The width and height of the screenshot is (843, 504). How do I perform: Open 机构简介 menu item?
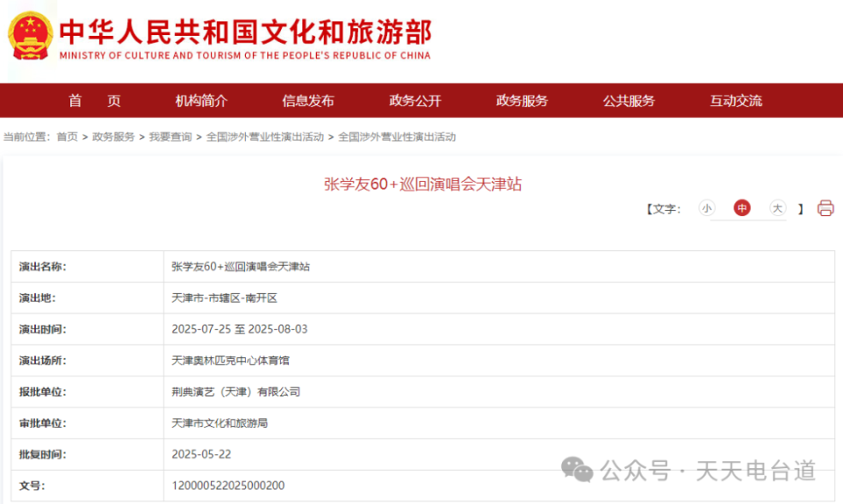click(x=202, y=100)
